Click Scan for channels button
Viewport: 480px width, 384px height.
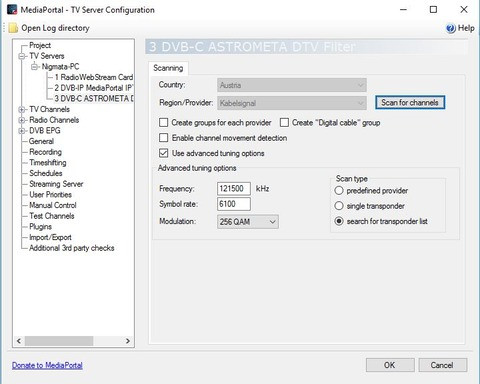pos(410,102)
